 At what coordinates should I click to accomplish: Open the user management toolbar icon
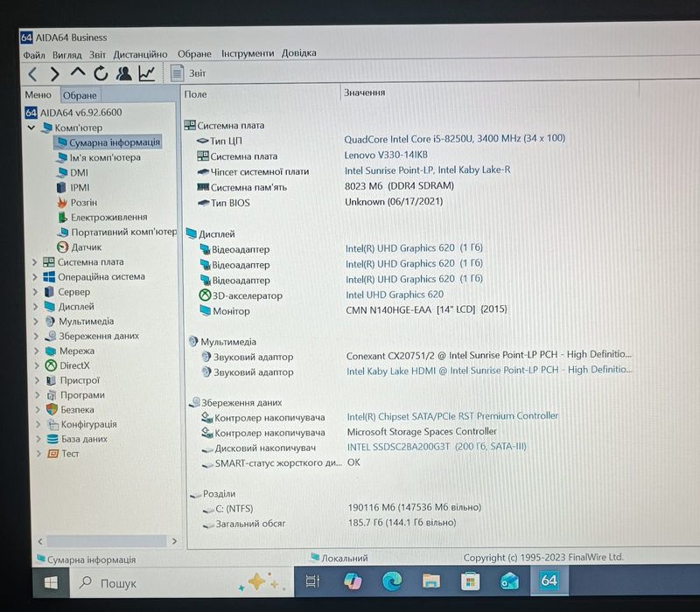point(123,73)
